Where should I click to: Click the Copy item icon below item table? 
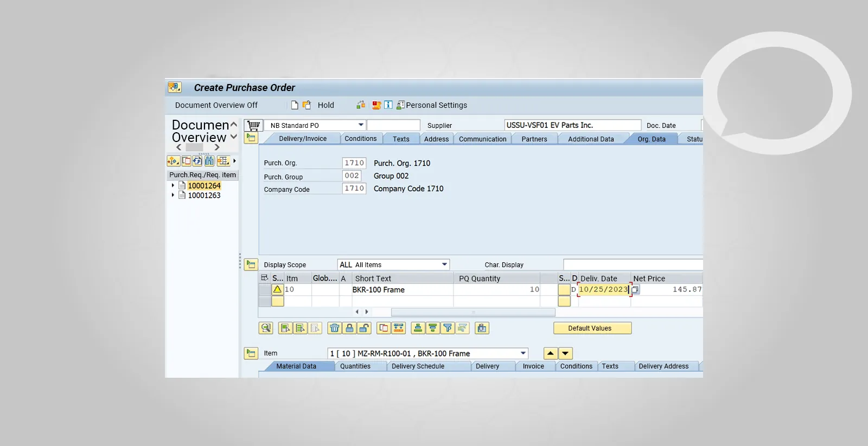(x=384, y=328)
